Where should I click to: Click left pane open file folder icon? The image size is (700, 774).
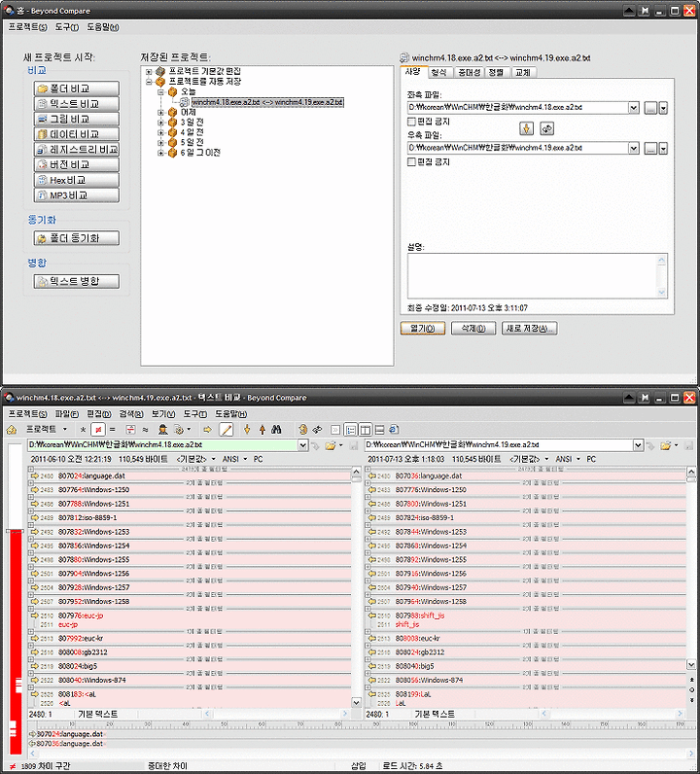click(x=331, y=445)
